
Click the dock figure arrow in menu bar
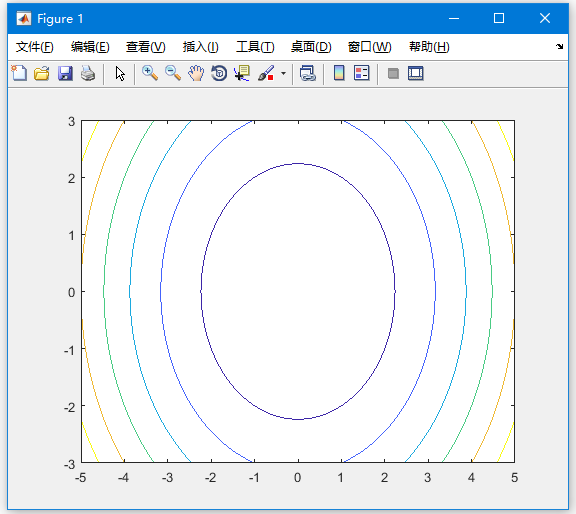(559, 46)
